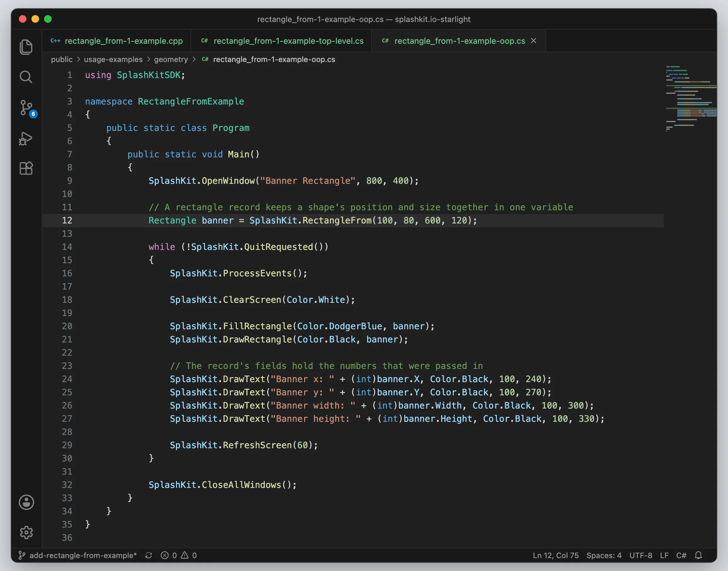Click the usage-examples breadcrumb segment
Image resolution: width=728 pixels, height=571 pixels.
(113, 59)
